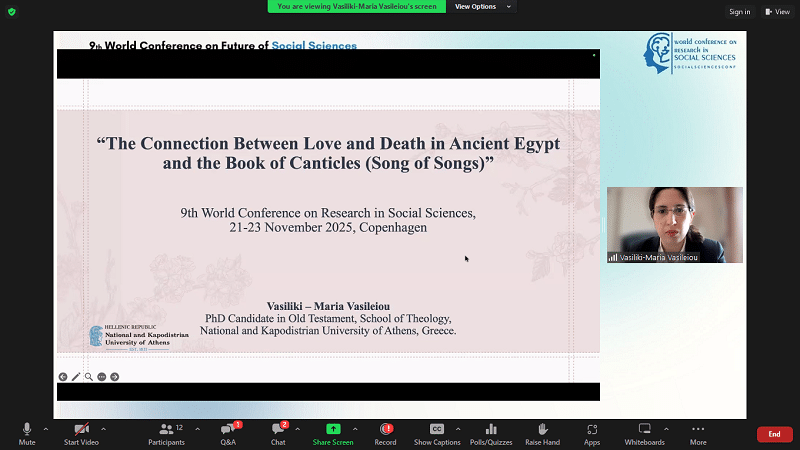Open the View menu at top right
Viewport: 800px width, 450px height.
776,12
